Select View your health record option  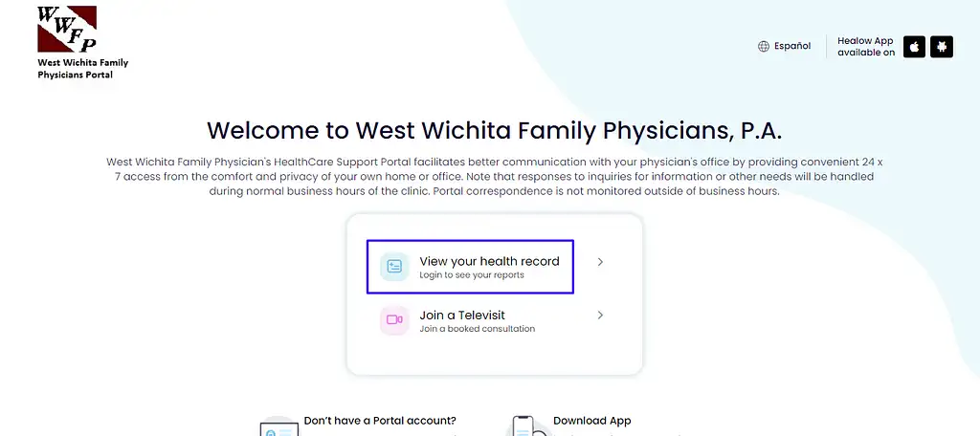click(470, 267)
